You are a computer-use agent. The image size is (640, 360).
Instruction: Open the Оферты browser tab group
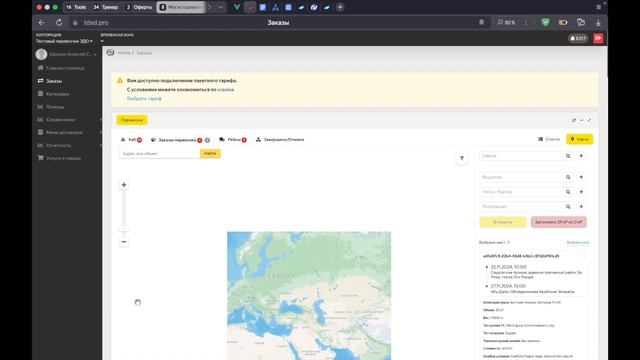(x=139, y=7)
